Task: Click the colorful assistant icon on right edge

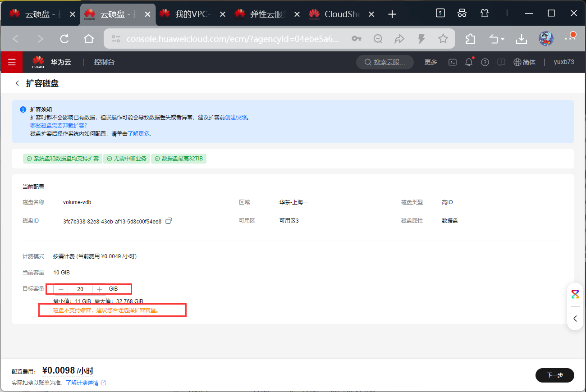Action: [x=575, y=294]
